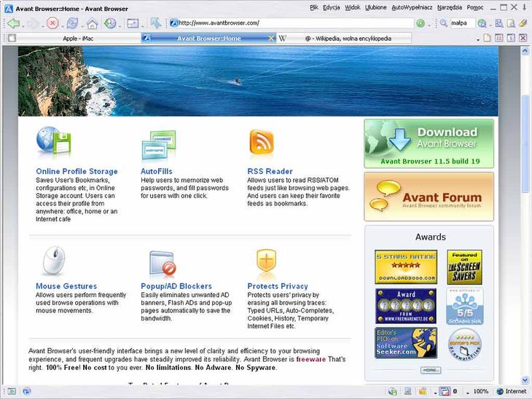Open the Avant Forum banner

click(x=429, y=197)
